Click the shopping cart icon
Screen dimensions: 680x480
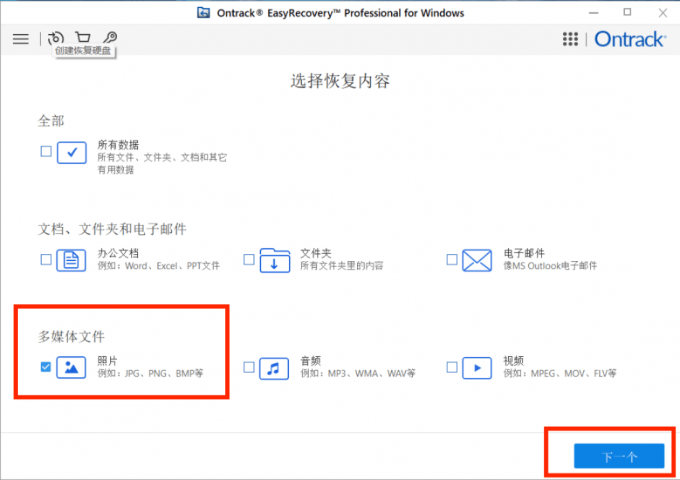point(83,37)
